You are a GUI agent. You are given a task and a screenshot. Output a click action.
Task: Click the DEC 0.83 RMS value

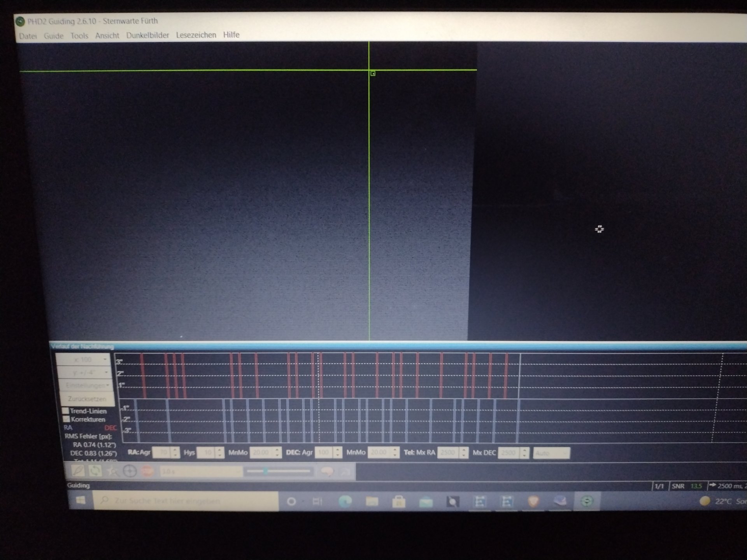[x=93, y=453]
